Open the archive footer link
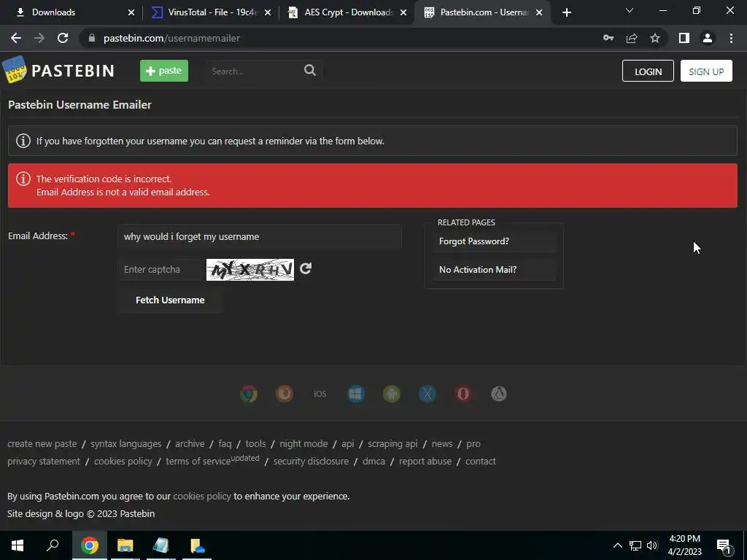 190,444
